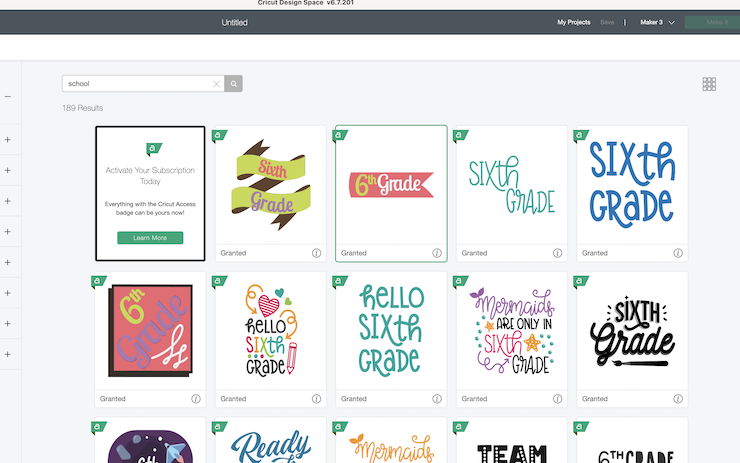Collapse the filter section with minus sign
This screenshot has height=463, width=740.
coord(8,96)
